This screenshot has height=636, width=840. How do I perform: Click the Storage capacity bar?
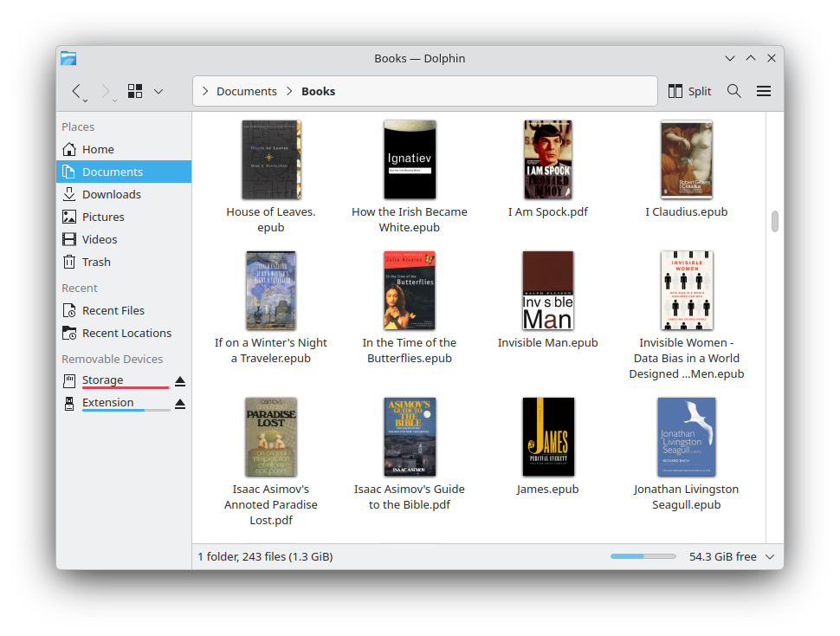(x=126, y=387)
